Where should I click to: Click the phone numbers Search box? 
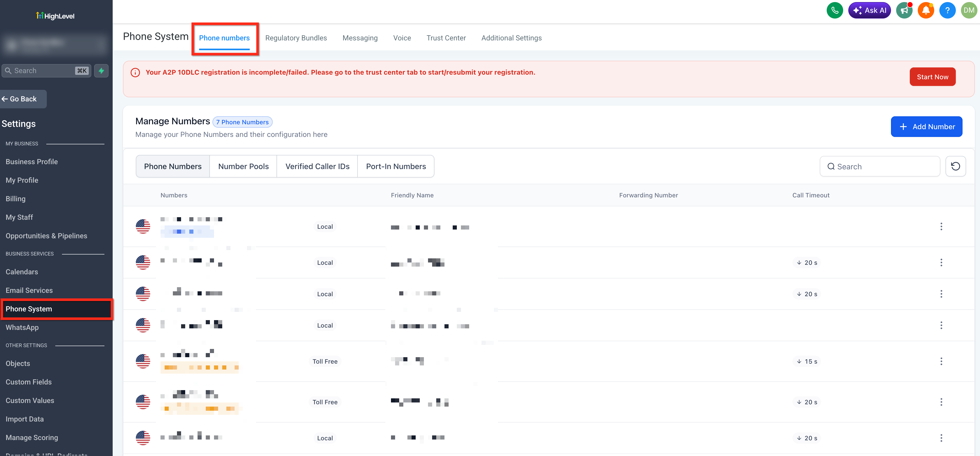click(x=880, y=166)
